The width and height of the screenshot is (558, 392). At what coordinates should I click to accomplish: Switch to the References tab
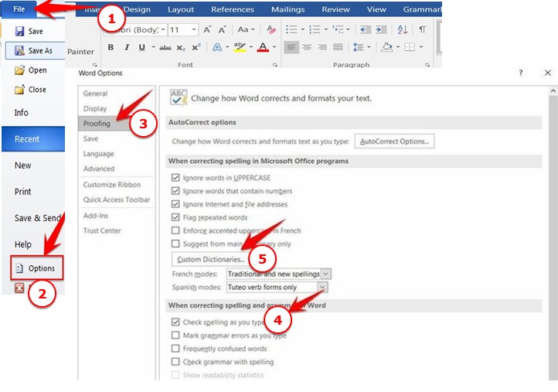tap(233, 9)
